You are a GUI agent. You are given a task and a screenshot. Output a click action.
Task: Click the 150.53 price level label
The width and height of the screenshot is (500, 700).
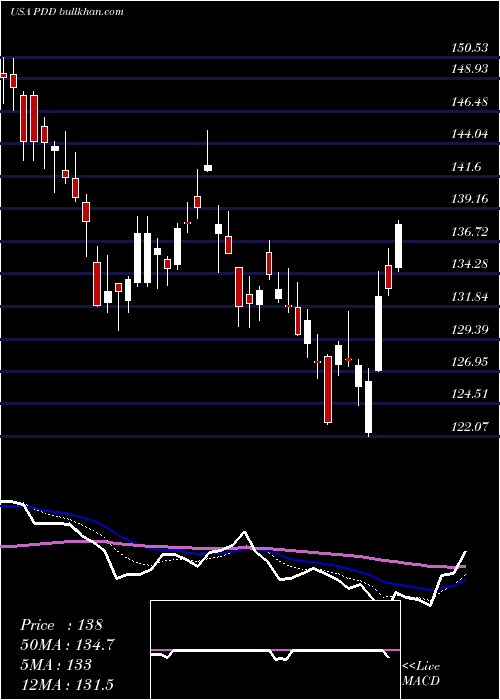[x=469, y=48]
